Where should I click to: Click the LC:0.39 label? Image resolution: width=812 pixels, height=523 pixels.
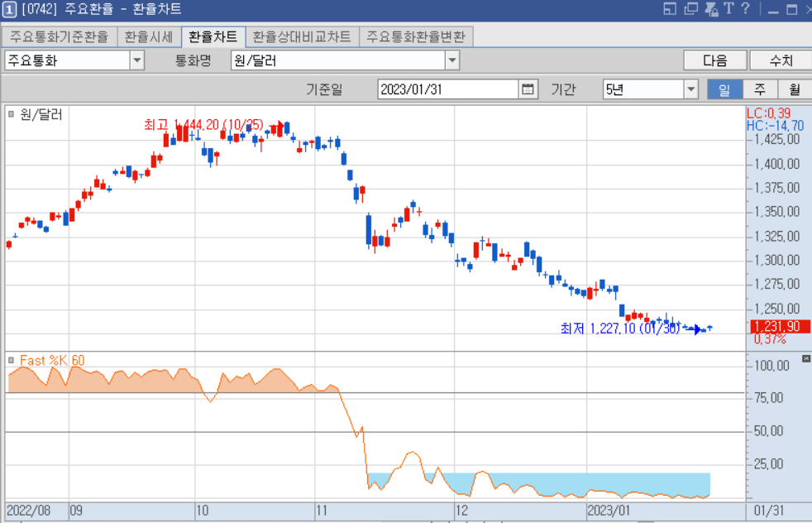click(x=768, y=113)
